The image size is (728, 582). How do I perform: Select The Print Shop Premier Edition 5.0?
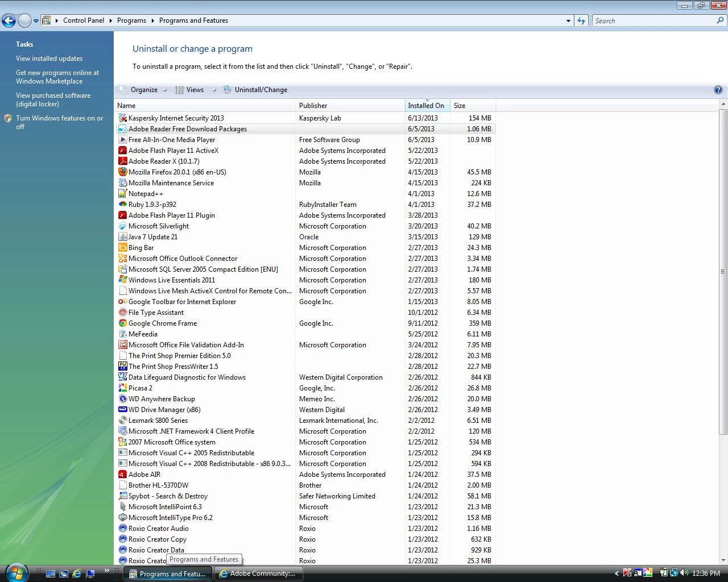(305, 356)
